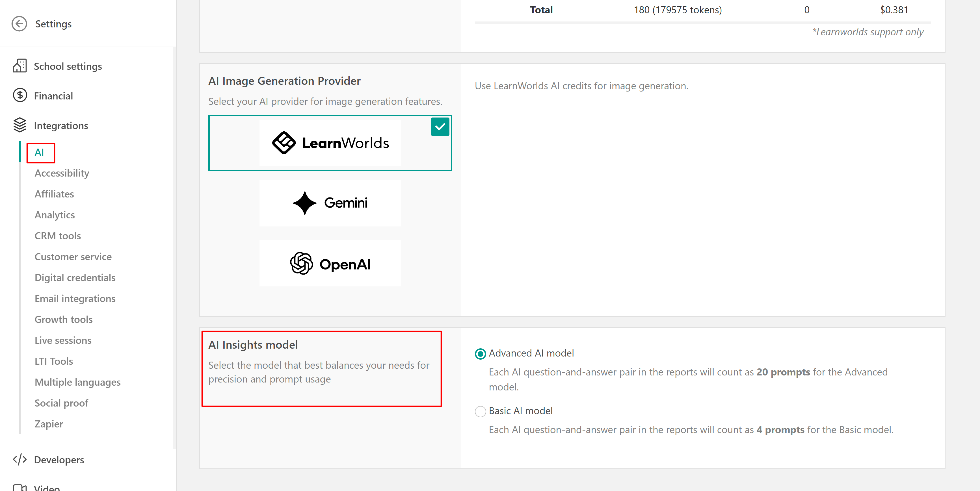Choose the LearnWorlds provider card
The image size is (980, 491).
click(x=330, y=143)
